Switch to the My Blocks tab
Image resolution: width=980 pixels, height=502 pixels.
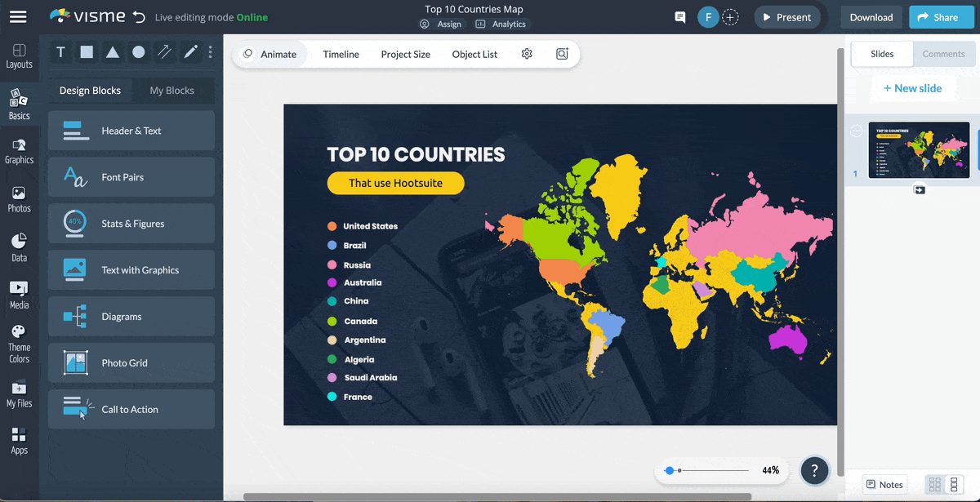173,90
